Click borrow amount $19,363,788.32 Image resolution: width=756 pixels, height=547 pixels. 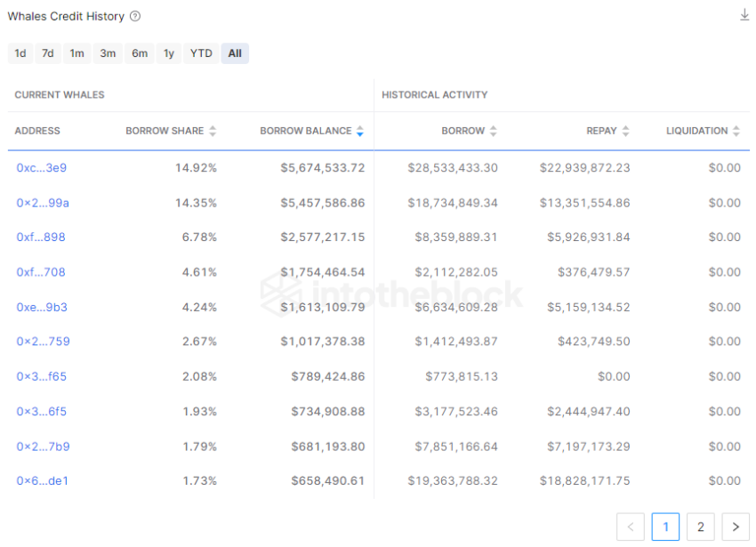tap(452, 481)
